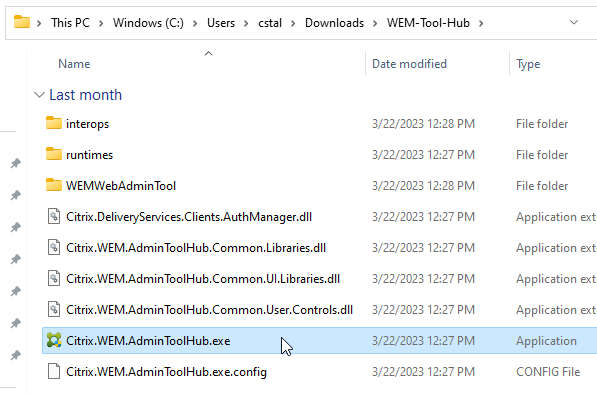Click the AdminToolHub.exe.config file icon
The width and height of the screenshot is (597, 394).
tap(54, 371)
